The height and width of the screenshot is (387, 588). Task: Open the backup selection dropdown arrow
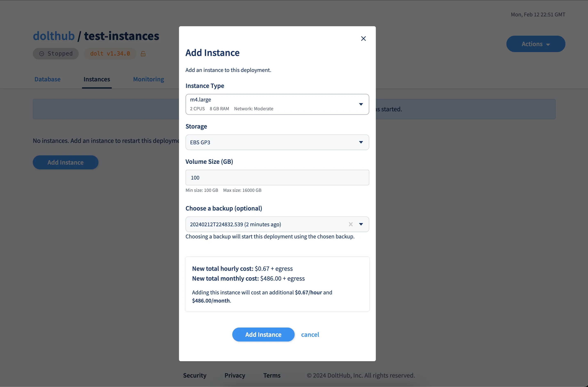[361, 224]
